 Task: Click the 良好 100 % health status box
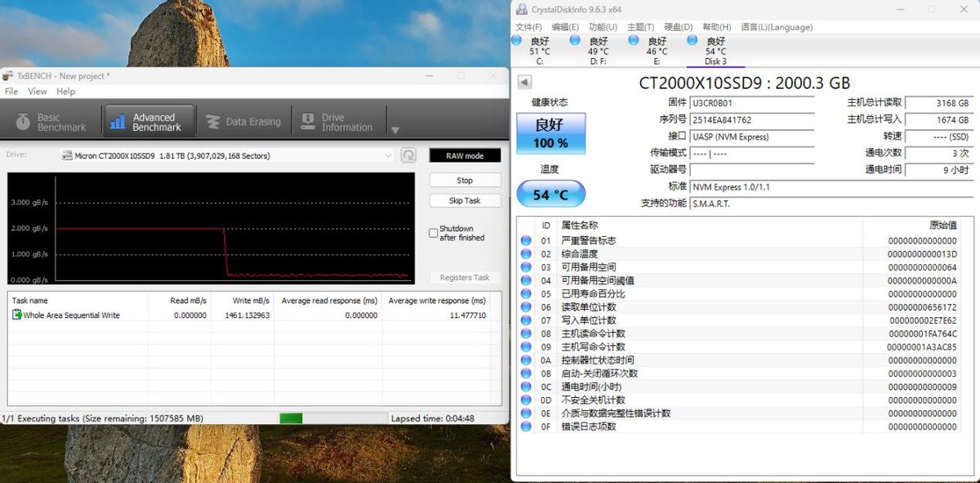pyautogui.click(x=550, y=133)
